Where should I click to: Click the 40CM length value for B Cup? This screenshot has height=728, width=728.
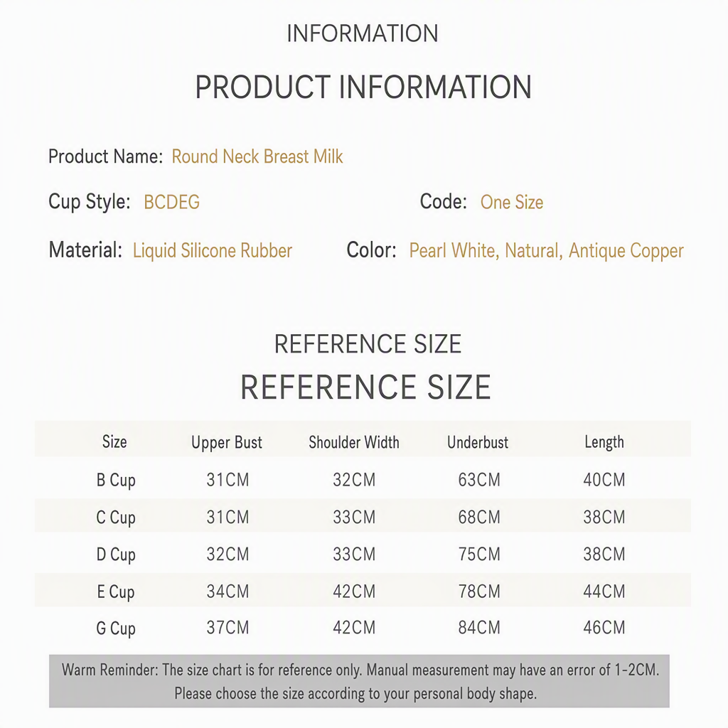(x=604, y=480)
